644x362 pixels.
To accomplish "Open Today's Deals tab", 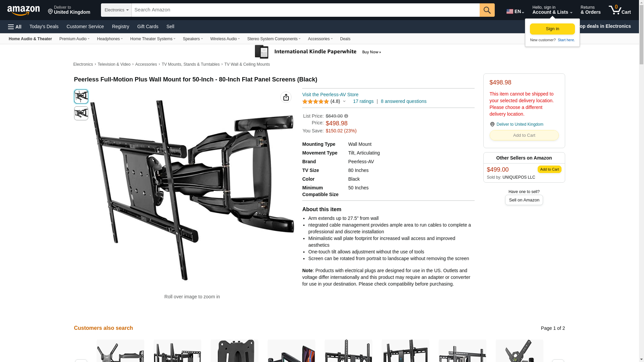I will tap(44, 26).
